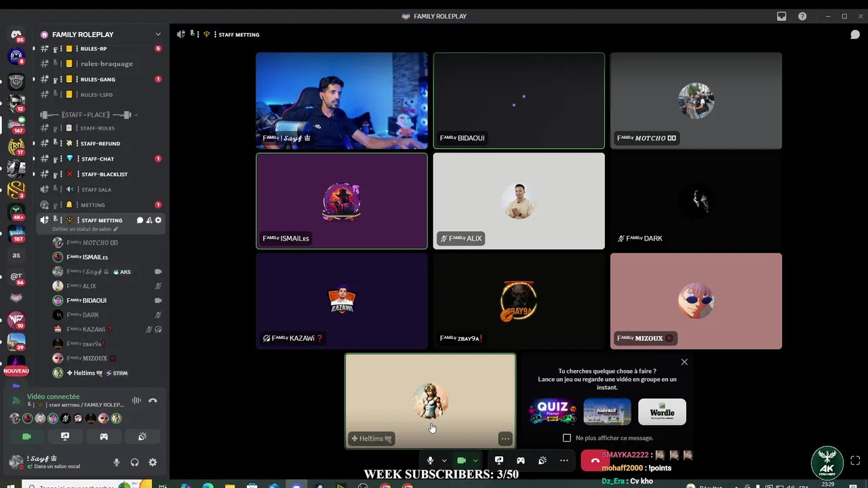Disconnect using red hang-up button
Screen dimensions: 868x488
595,460
